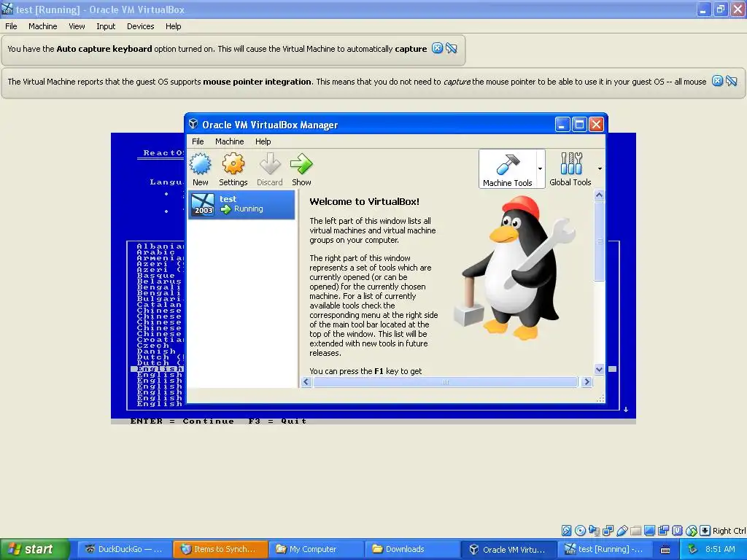Screen dimensions: 747x560
Task: Click the Albanian entry in the language list
Action: coord(160,246)
